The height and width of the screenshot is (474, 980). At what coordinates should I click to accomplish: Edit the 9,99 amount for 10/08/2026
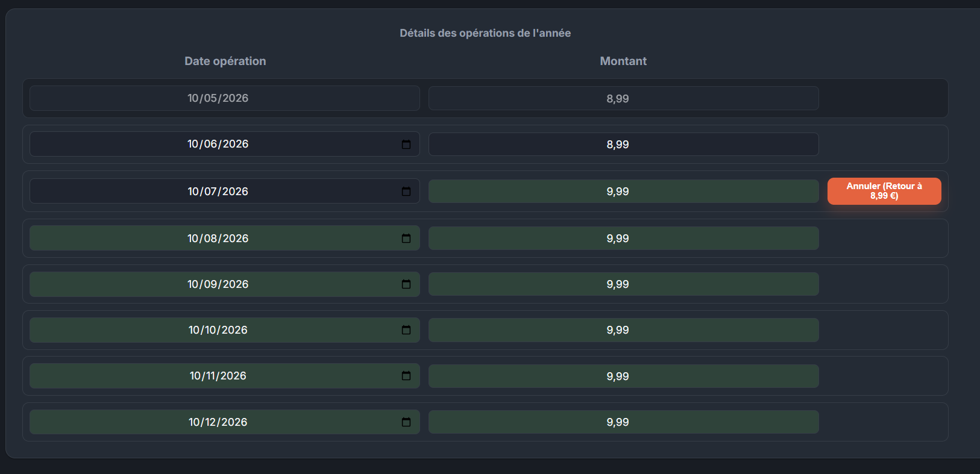[623, 238]
